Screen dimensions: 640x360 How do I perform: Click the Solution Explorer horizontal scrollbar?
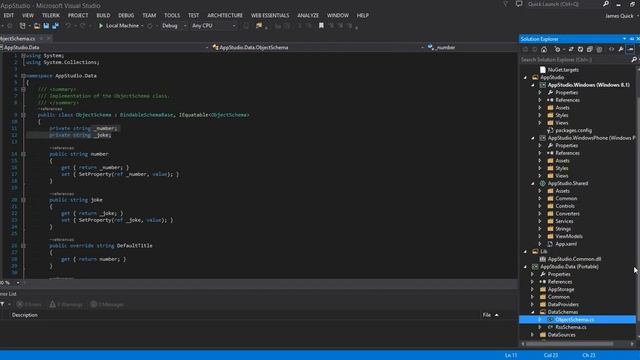point(570,344)
